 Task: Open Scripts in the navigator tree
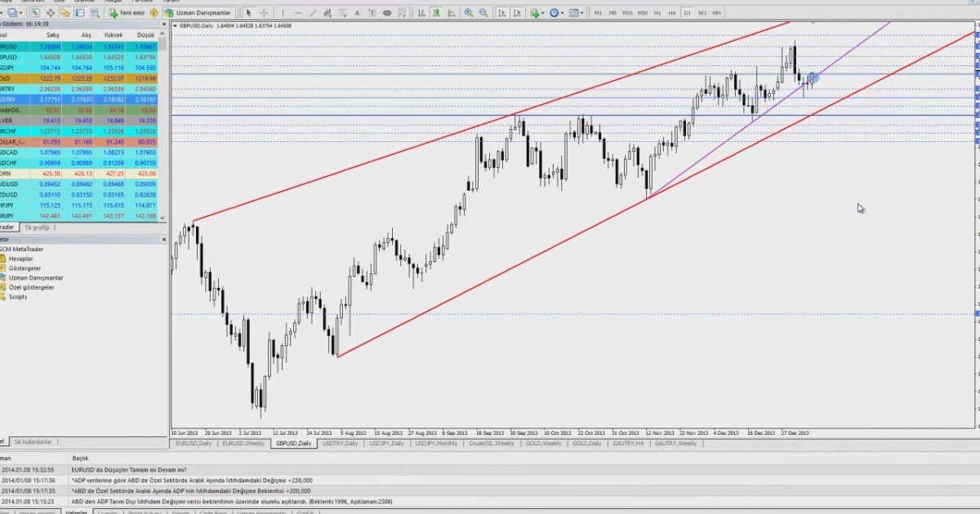tap(18, 297)
